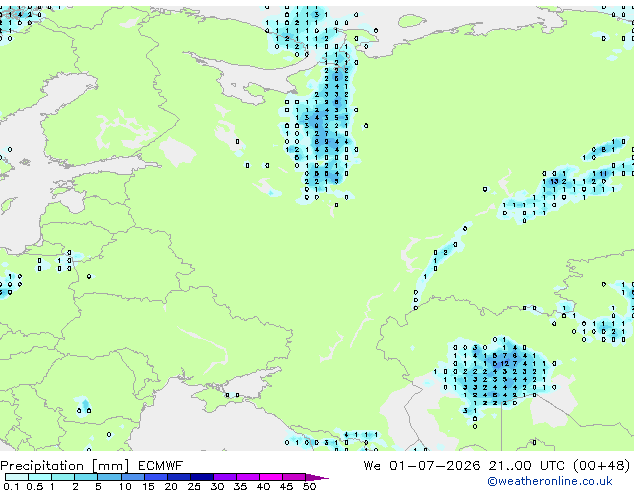Click the legend swatch between 35 and 40
The height and width of the screenshot is (490, 634).
(247, 477)
